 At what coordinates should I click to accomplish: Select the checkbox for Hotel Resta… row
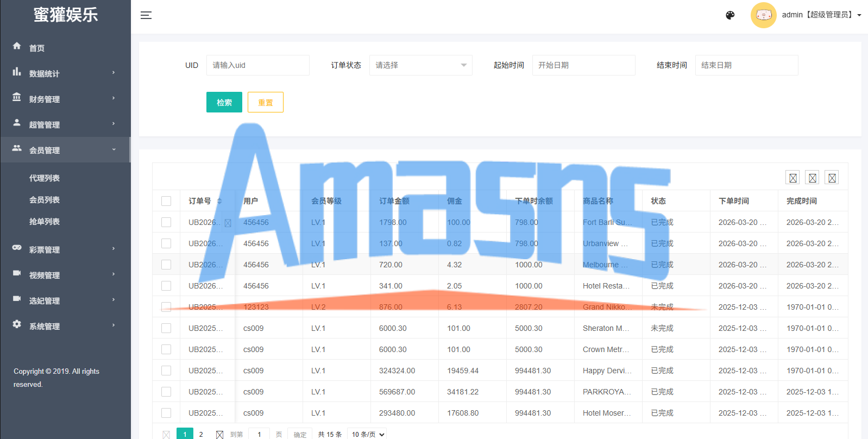(x=166, y=286)
